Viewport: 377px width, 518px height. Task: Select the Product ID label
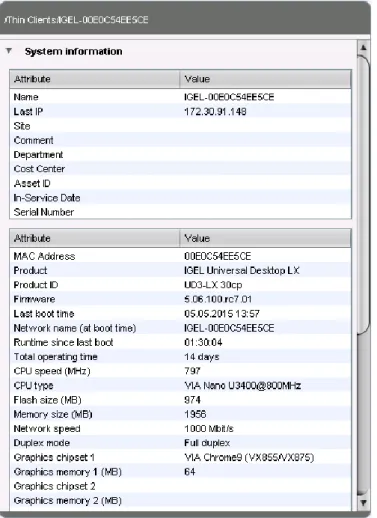click(36, 285)
